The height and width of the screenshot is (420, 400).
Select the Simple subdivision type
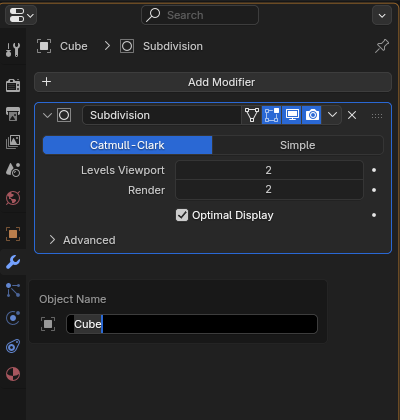[x=298, y=145]
